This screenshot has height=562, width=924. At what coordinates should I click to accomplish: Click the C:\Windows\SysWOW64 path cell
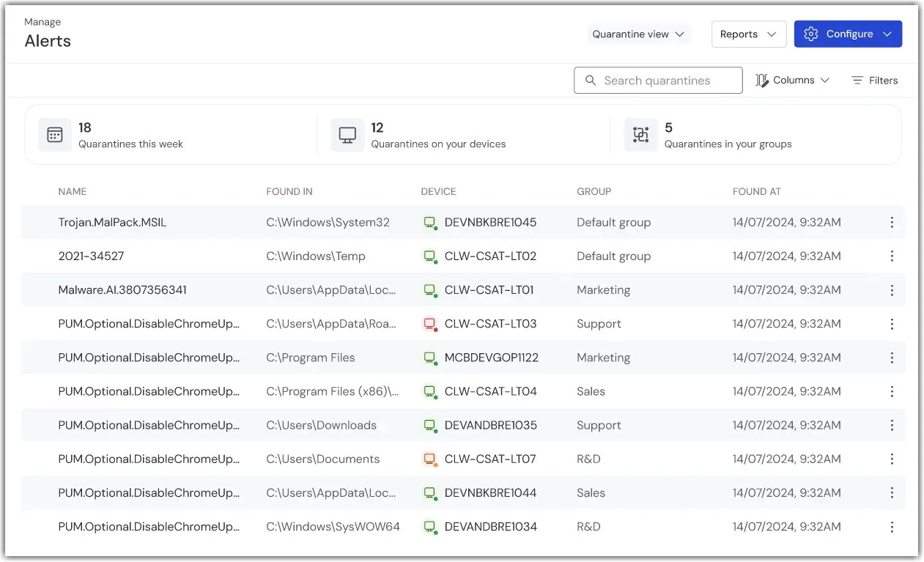tap(333, 527)
